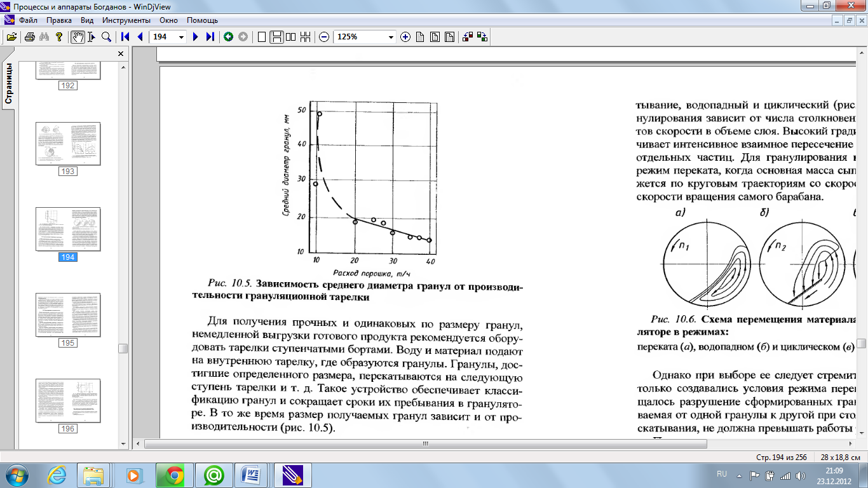Toggle single page layout
This screenshot has width=868, height=488.
[261, 37]
